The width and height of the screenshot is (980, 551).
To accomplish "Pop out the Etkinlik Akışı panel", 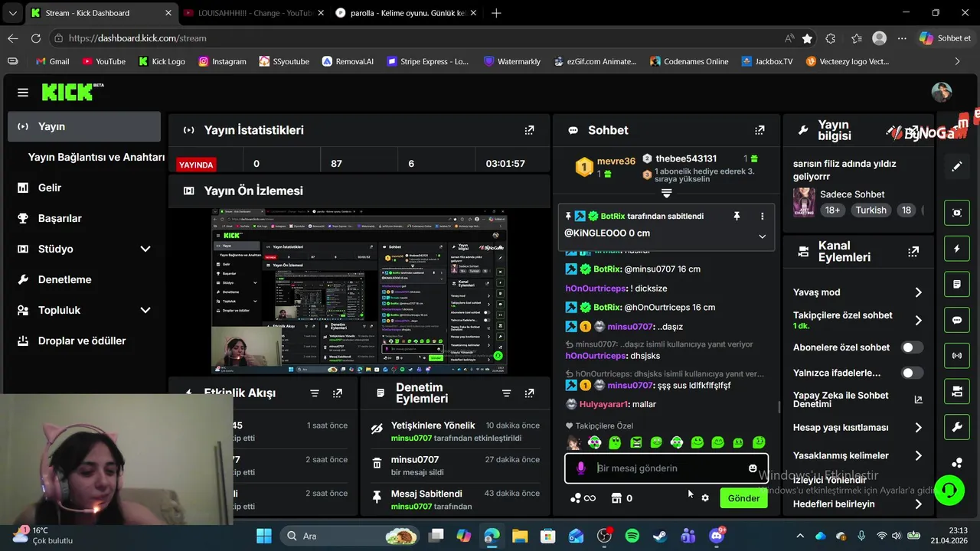I will [338, 393].
